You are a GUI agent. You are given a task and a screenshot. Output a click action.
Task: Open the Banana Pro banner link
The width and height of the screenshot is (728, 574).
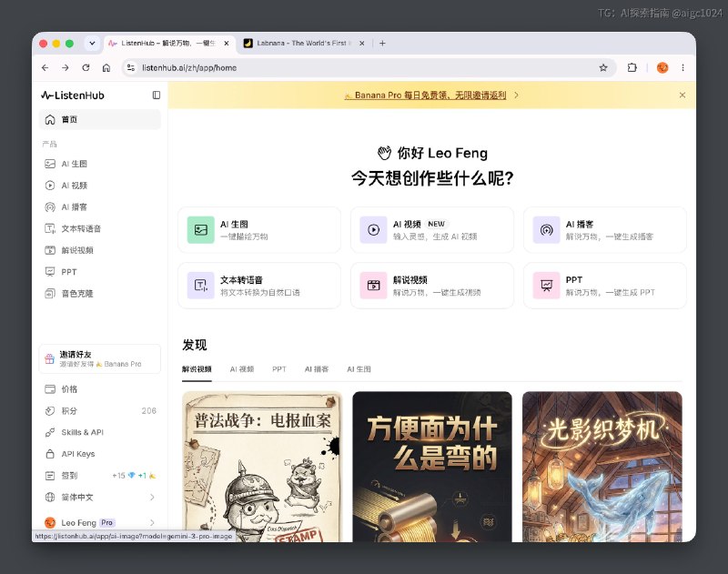(x=425, y=96)
